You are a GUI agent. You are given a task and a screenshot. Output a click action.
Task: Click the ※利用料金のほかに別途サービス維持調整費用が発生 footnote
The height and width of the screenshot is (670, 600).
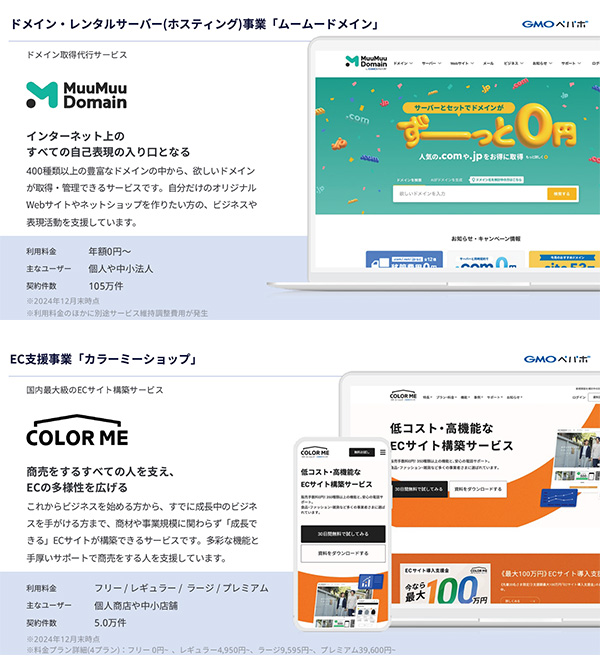(117, 313)
